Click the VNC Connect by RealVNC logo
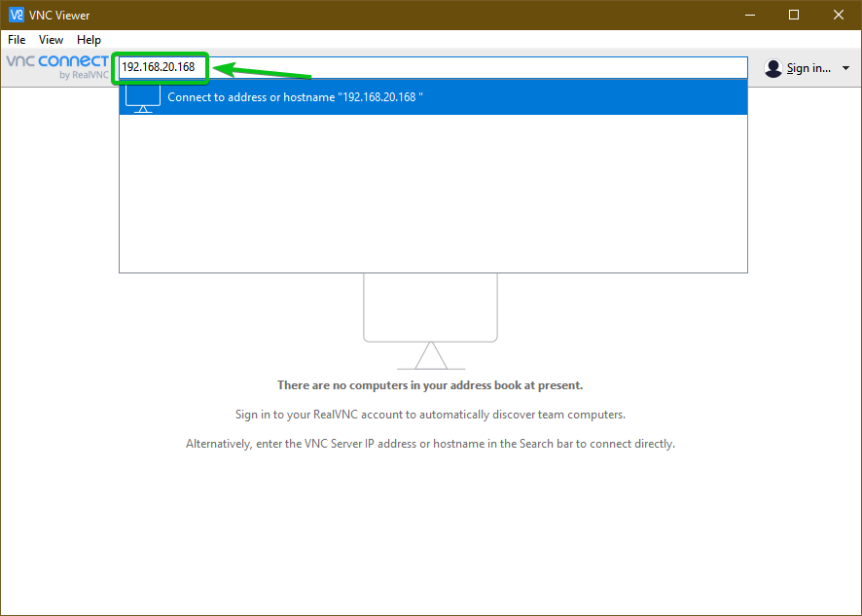This screenshot has height=616, width=862. click(x=57, y=67)
